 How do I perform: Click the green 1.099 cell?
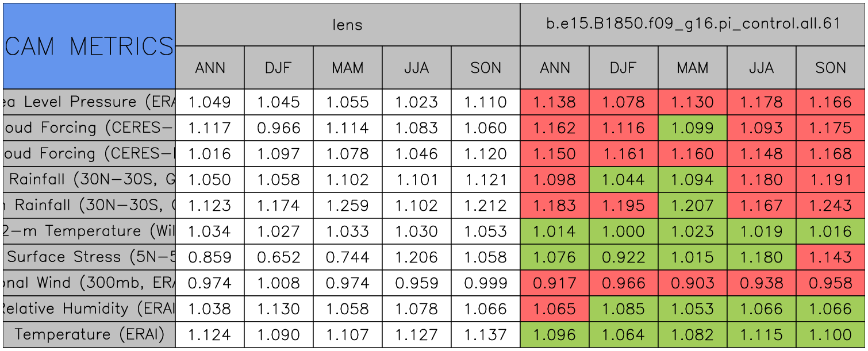pos(693,128)
